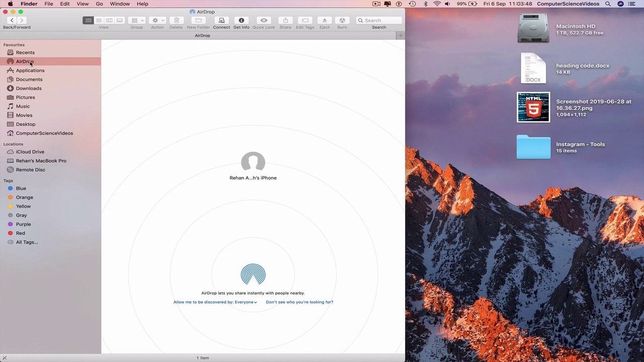The width and height of the screenshot is (644, 362).
Task: Click the Burn toolbar icon
Action: [342, 20]
